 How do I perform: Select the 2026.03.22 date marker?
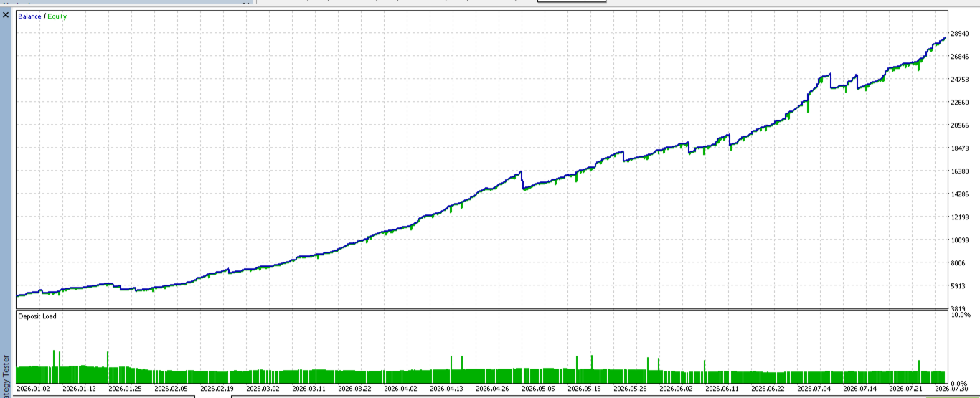[355, 389]
